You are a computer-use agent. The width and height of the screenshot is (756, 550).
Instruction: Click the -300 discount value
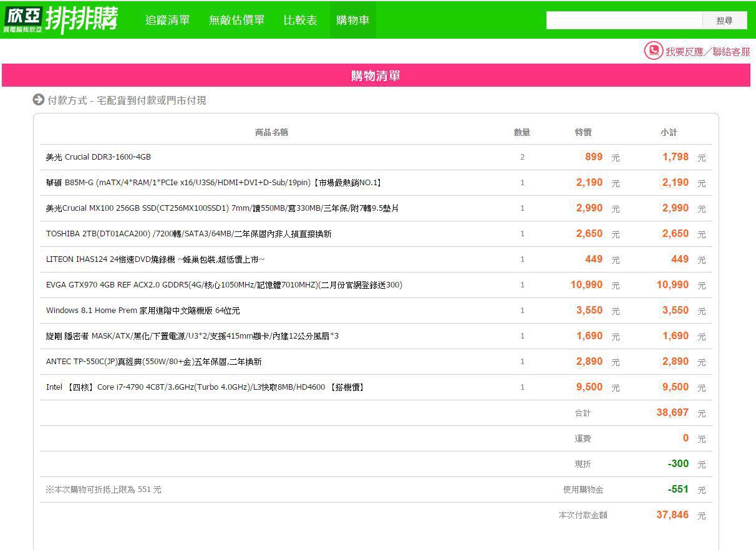pyautogui.click(x=678, y=464)
